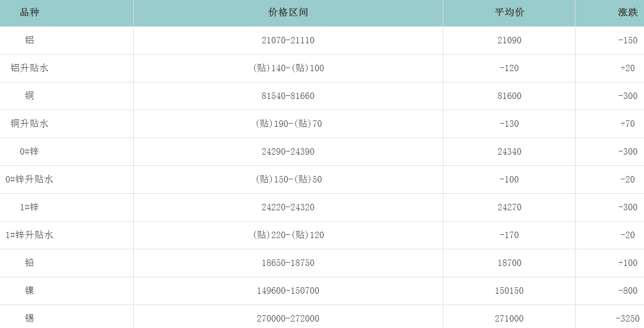The width and height of the screenshot is (644, 328).
Task: Click the 品种 column header
Action: point(29,12)
